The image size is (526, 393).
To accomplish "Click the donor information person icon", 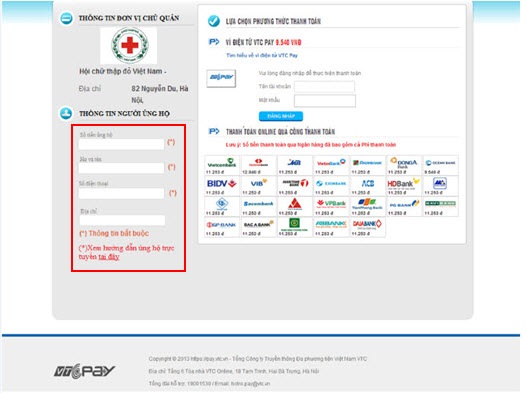I will [66, 113].
